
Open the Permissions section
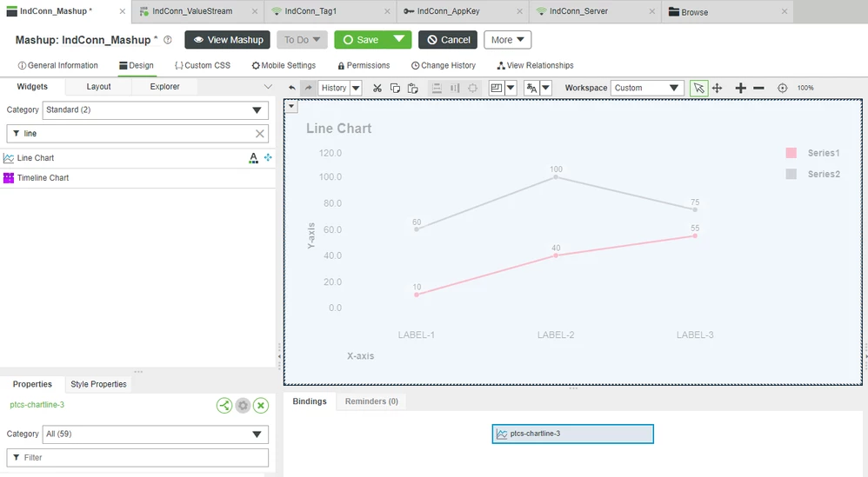click(364, 65)
